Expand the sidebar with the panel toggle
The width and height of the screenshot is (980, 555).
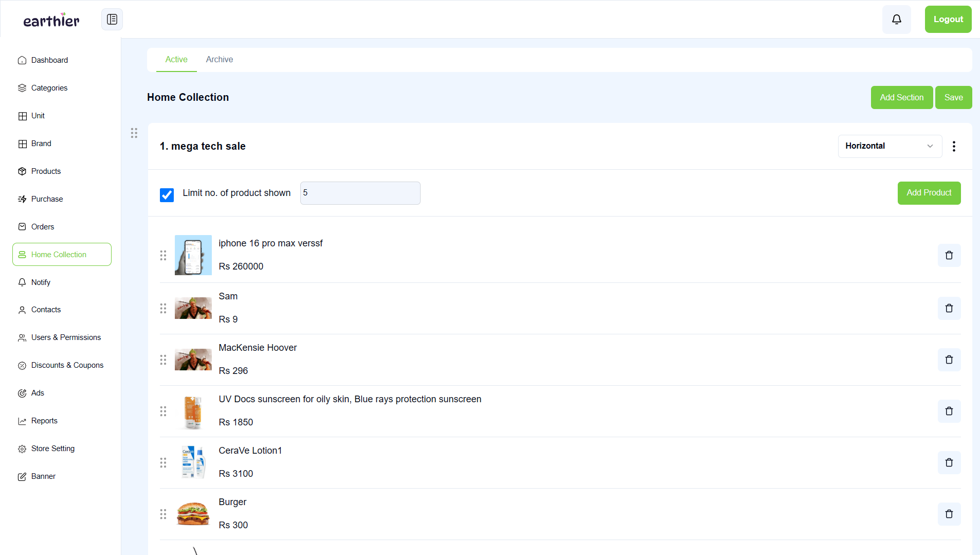[x=112, y=19]
